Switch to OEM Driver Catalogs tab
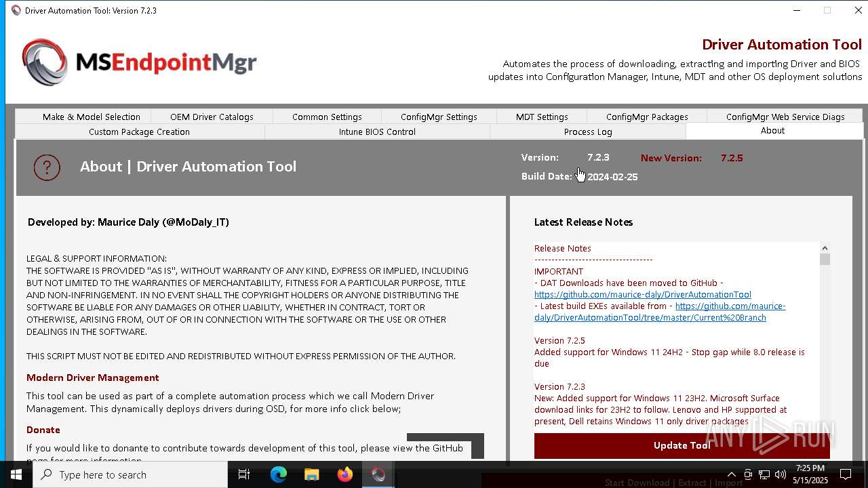 point(212,117)
